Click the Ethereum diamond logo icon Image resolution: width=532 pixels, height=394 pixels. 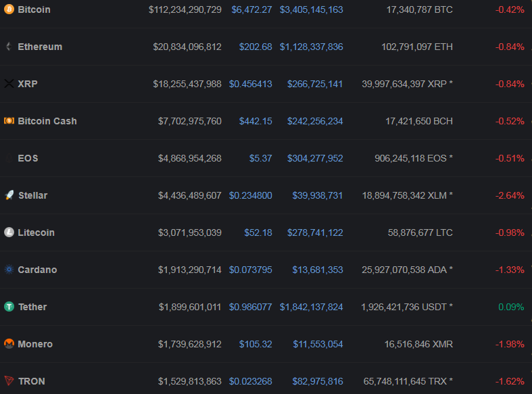click(9, 47)
